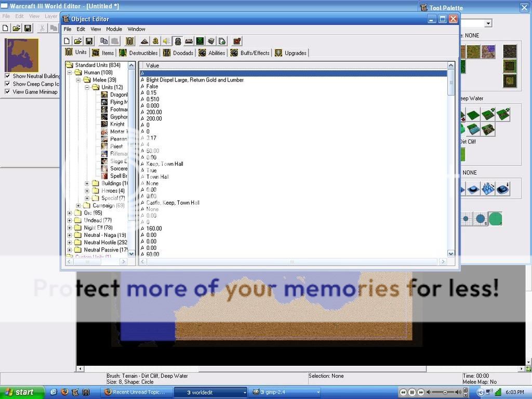
Task: Click the taskbar volume slider
Action: tap(445, 393)
